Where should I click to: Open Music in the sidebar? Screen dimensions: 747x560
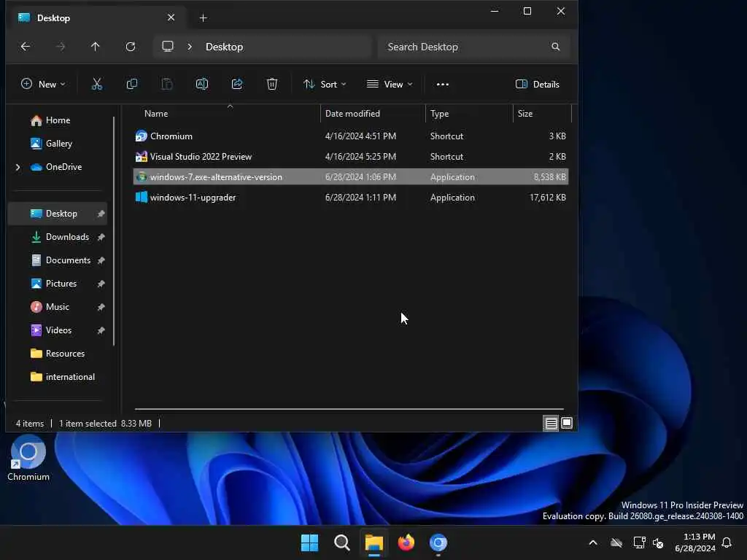[50, 307]
